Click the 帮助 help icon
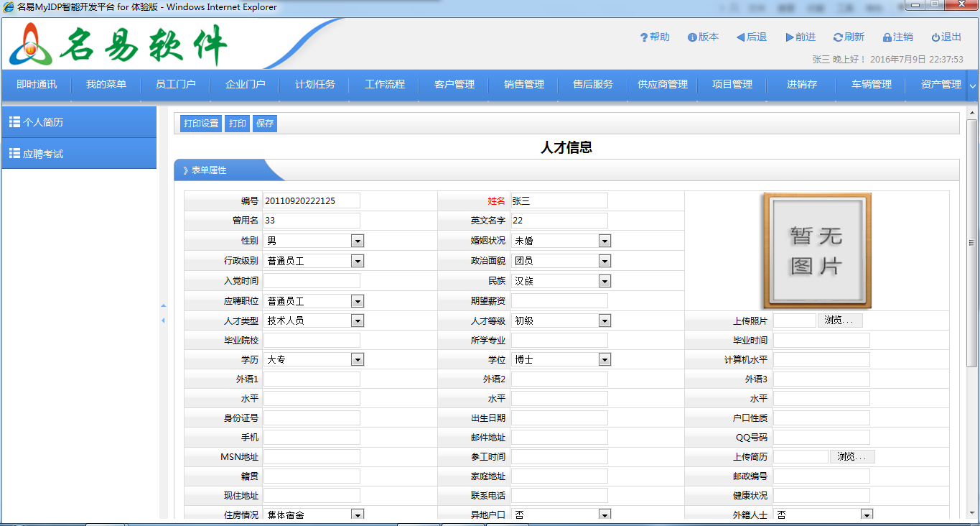The image size is (980, 526). (644, 37)
